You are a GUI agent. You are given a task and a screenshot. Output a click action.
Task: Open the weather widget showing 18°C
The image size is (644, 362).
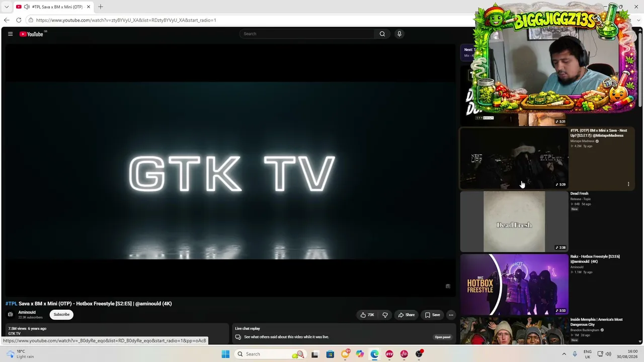20,354
